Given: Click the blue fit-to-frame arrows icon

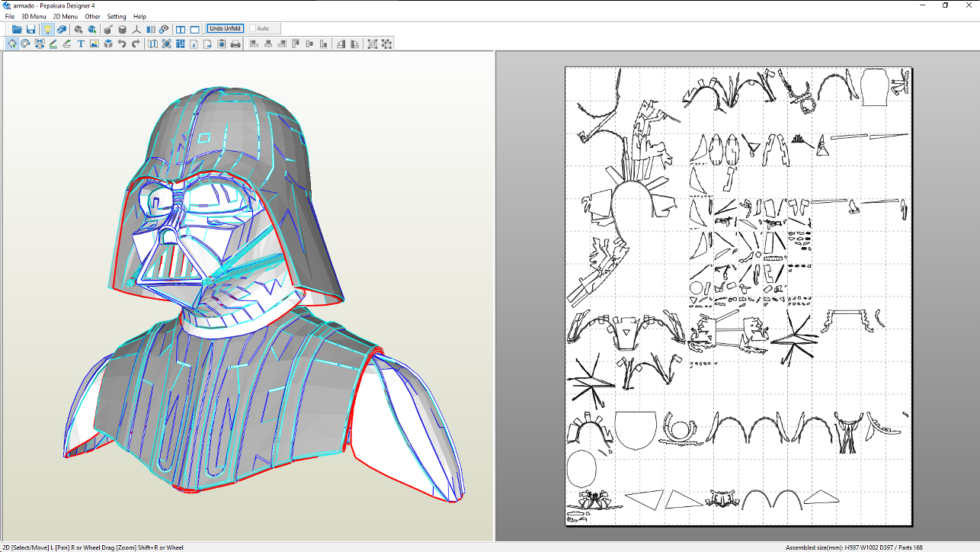Looking at the screenshot, I should 166,43.
